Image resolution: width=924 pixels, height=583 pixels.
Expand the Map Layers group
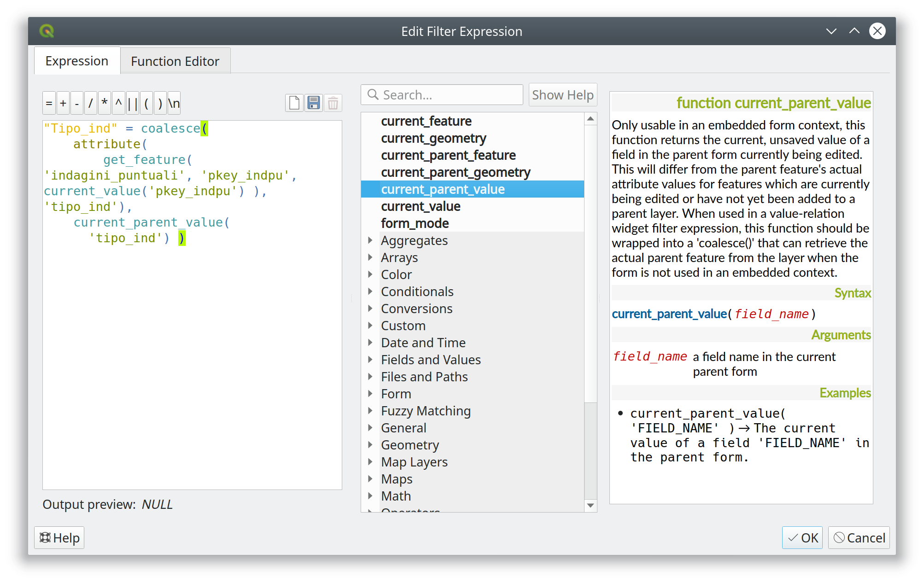370,462
